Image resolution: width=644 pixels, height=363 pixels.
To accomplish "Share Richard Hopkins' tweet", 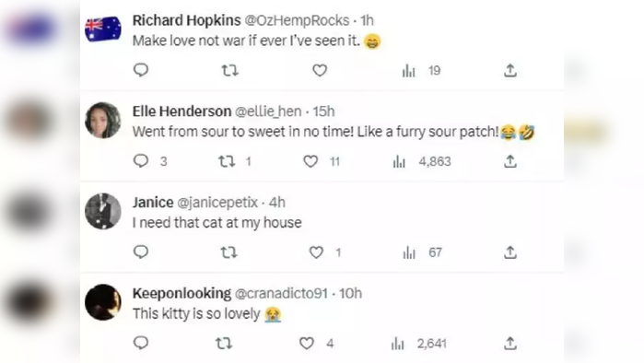I will tap(510, 71).
